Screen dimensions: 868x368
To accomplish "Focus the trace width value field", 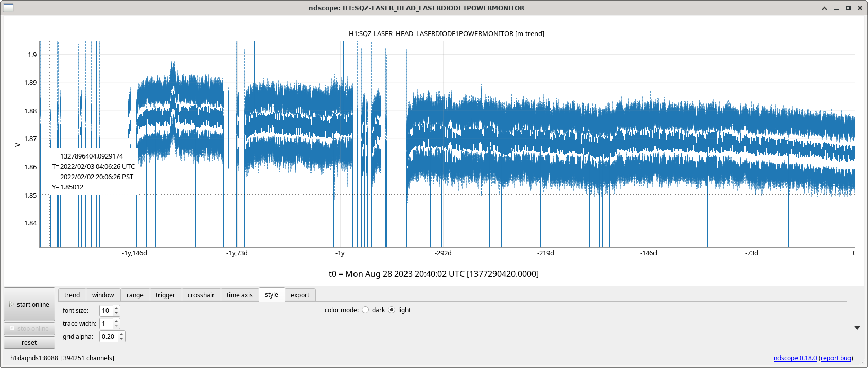I will 106,323.
